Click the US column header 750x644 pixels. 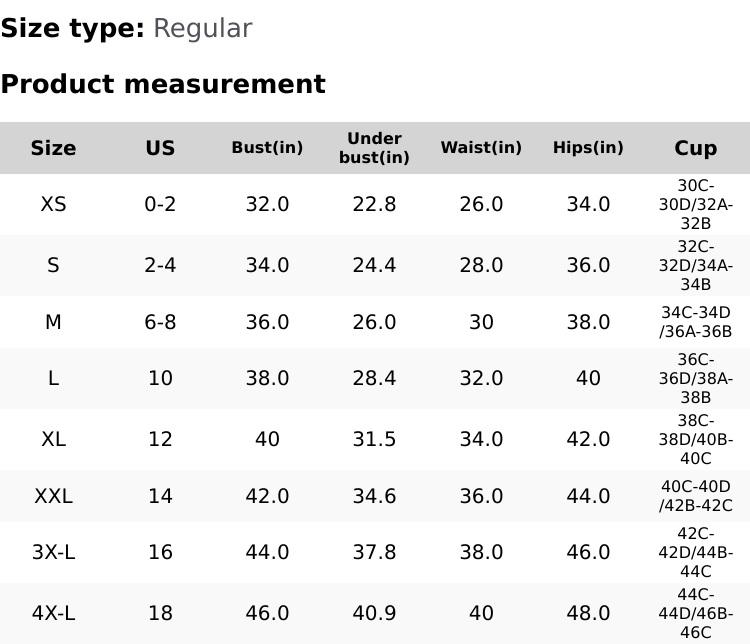160,148
